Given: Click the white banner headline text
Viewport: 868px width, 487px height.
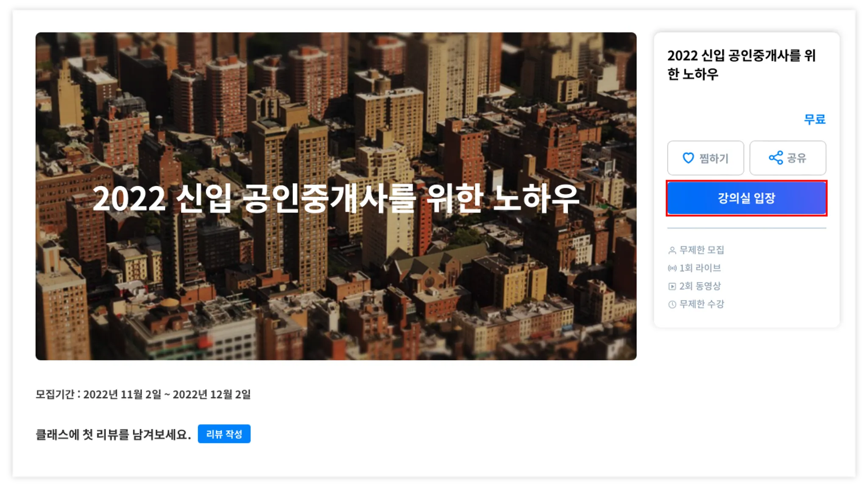Looking at the screenshot, I should pos(336,198).
